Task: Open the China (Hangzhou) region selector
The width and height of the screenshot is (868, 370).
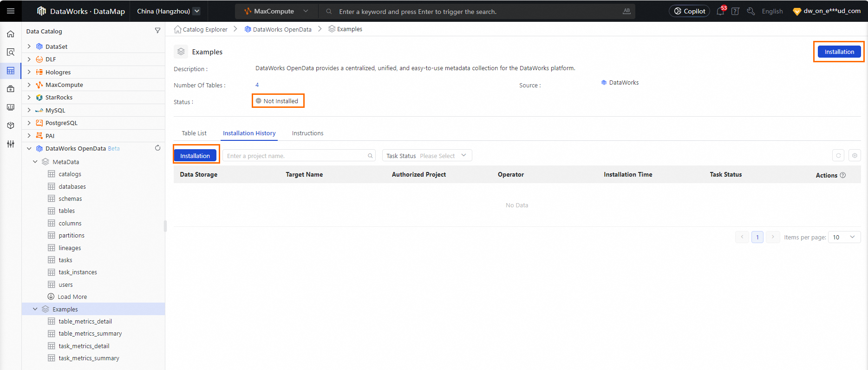Action: (169, 11)
